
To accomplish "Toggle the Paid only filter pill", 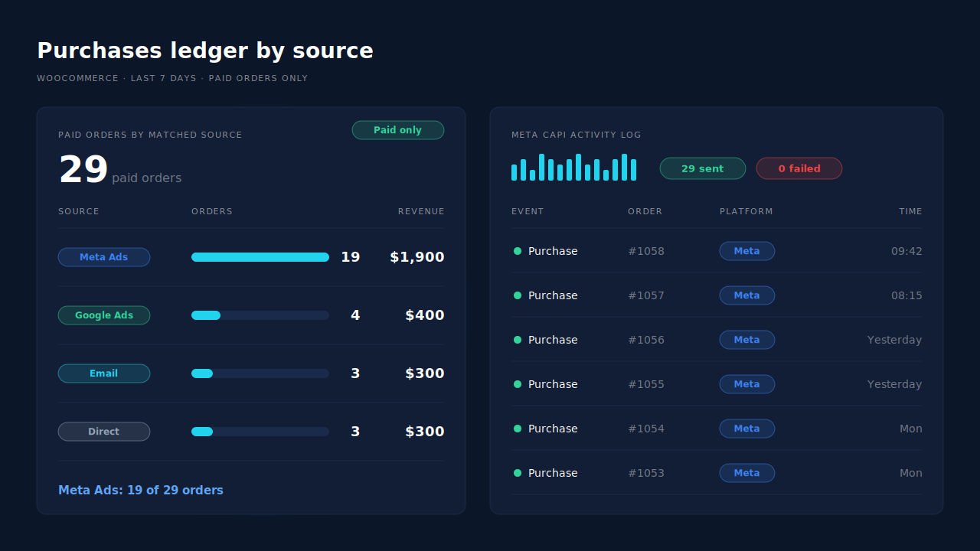I will pyautogui.click(x=398, y=130).
